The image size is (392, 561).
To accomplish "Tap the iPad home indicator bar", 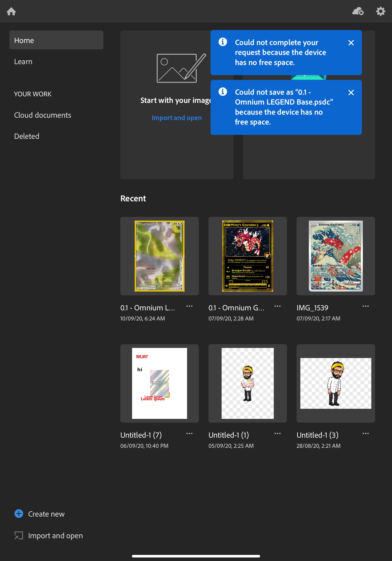I will [196, 556].
